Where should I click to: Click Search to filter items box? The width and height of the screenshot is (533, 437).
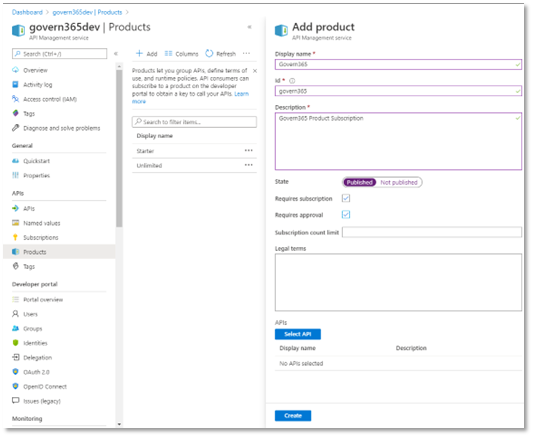(194, 122)
